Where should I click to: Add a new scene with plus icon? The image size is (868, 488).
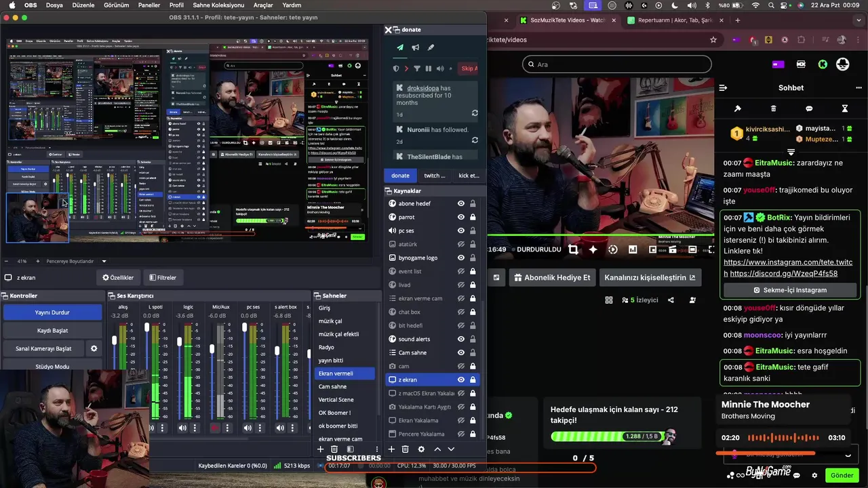[321, 449]
